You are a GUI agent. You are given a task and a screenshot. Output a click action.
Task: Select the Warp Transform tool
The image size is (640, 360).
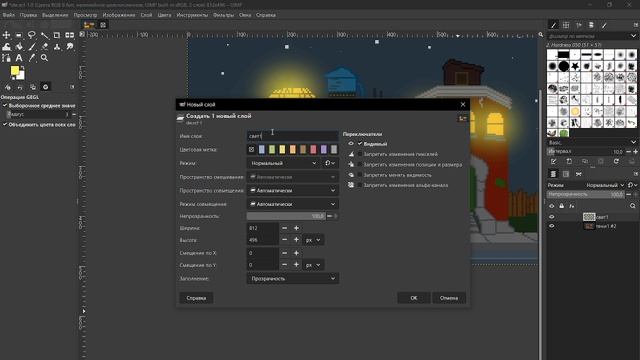(x=7, y=47)
